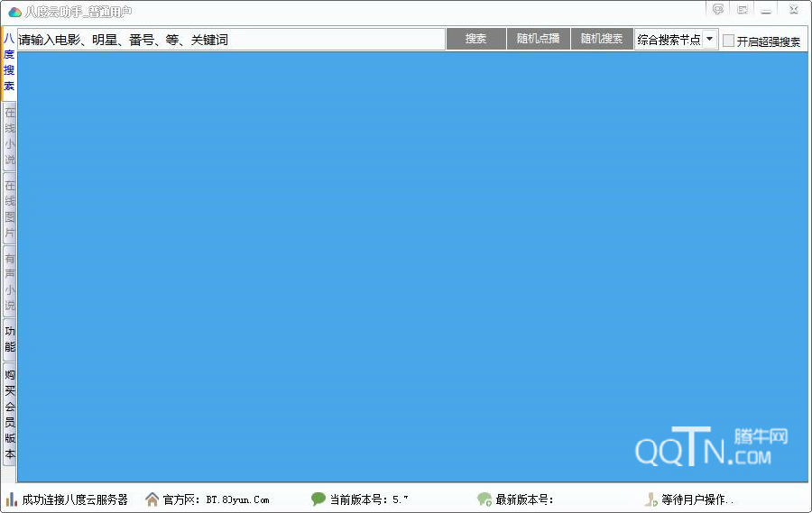Click the green speech bubble version icon
Image resolution: width=812 pixels, height=513 pixels.
[318, 499]
